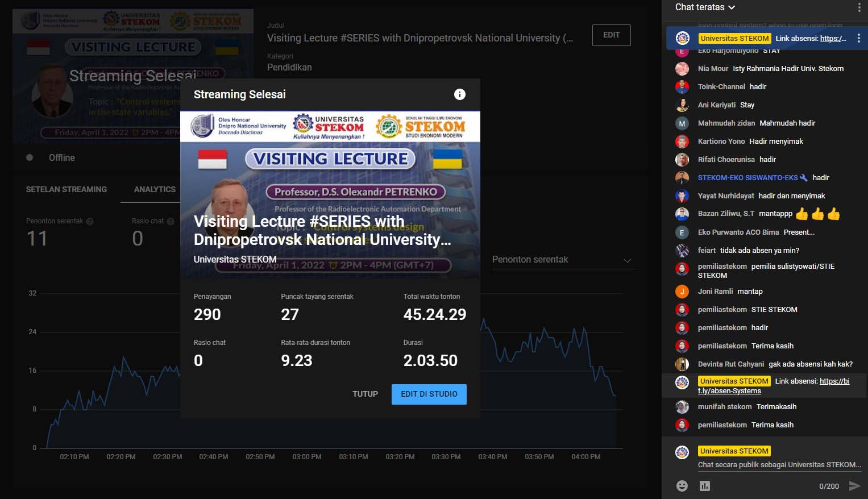Click Rata-rata durasi tonton value 9.23
868x499 pixels.
297,360
